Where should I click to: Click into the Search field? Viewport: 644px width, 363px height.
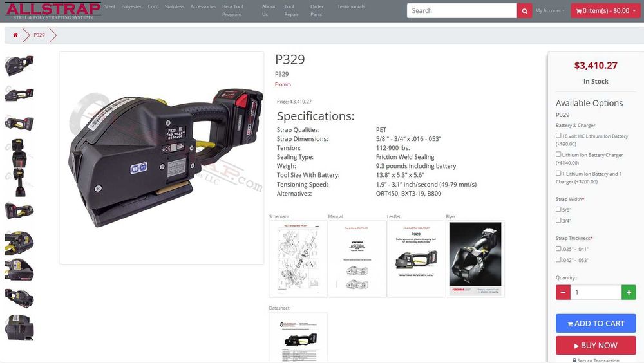coord(462,11)
